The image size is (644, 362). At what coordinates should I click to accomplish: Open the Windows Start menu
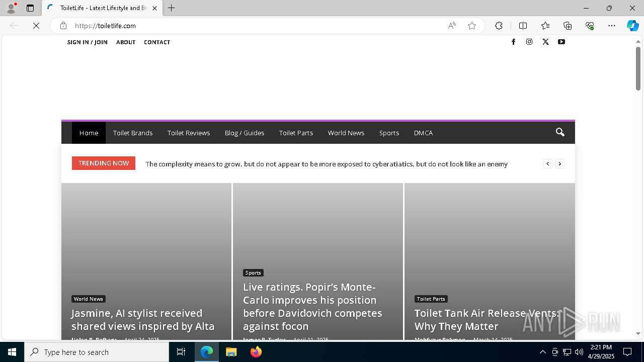pos(12,352)
